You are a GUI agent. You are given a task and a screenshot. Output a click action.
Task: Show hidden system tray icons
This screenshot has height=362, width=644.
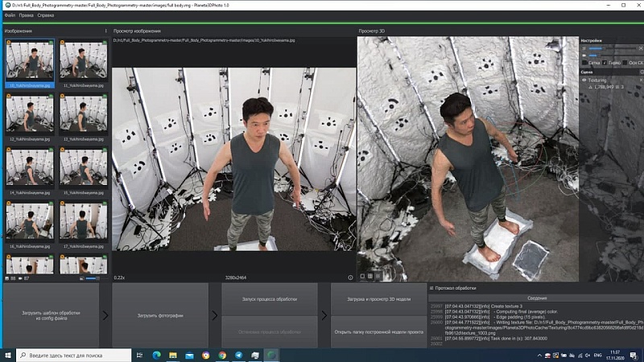coord(539,356)
